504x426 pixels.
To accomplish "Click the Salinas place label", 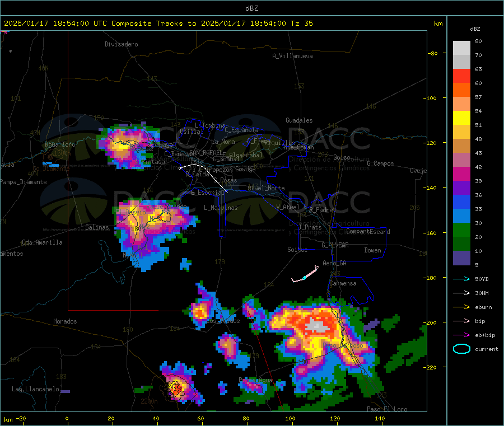I will [97, 227].
